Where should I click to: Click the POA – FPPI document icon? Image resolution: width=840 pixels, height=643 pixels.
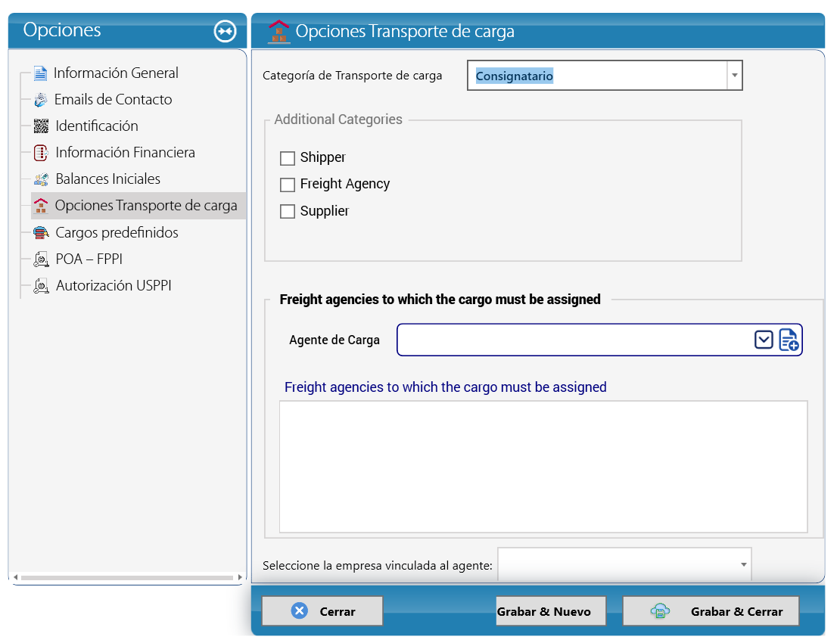click(41, 259)
